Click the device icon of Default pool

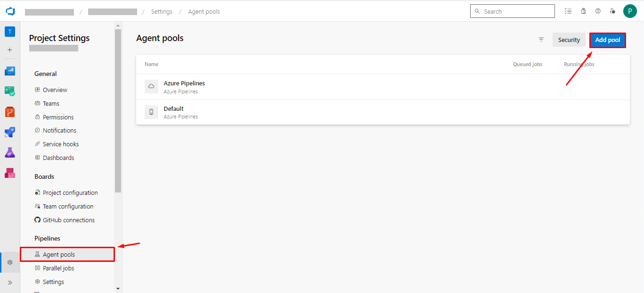pos(151,112)
